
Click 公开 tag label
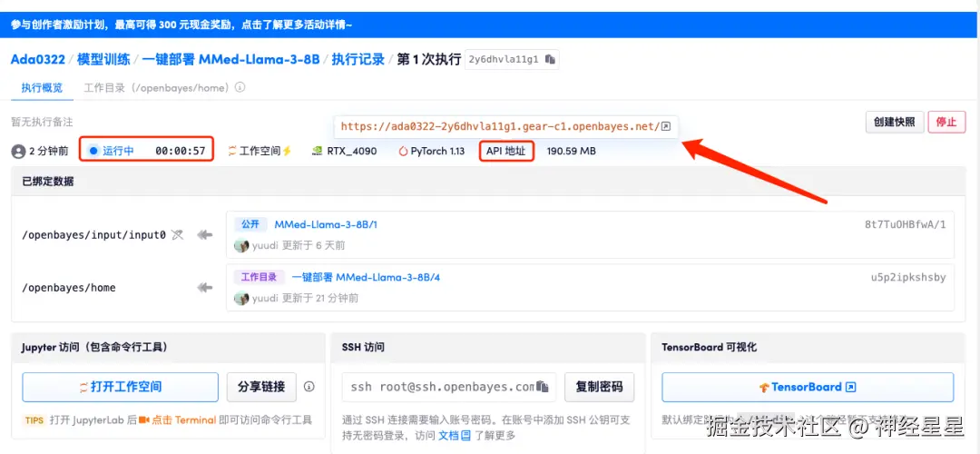click(x=250, y=224)
